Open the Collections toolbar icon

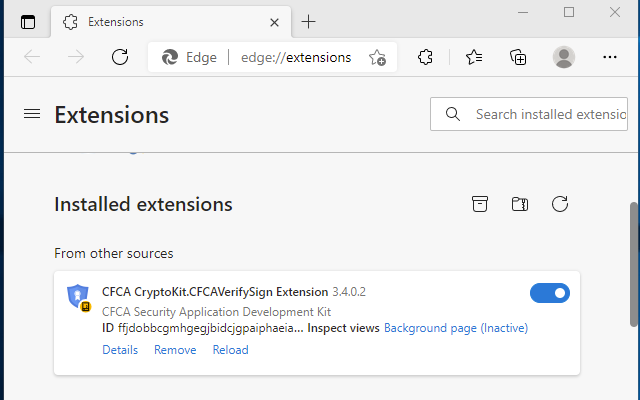click(x=518, y=57)
